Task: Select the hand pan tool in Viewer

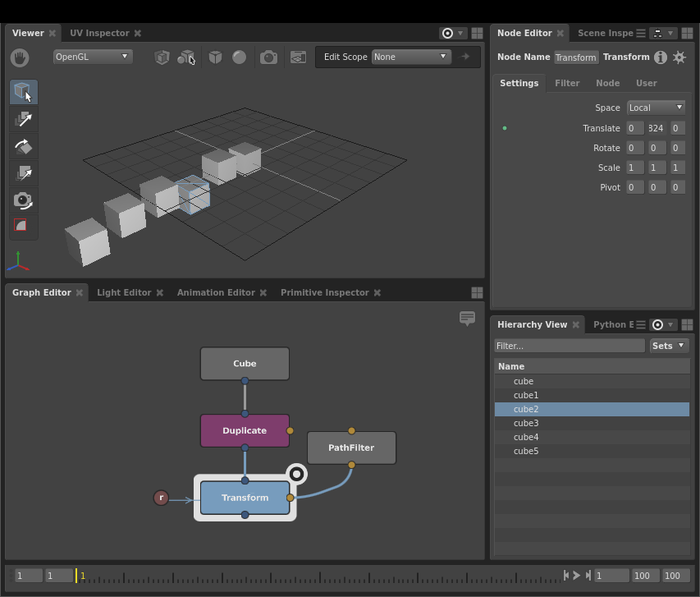Action: (x=20, y=57)
